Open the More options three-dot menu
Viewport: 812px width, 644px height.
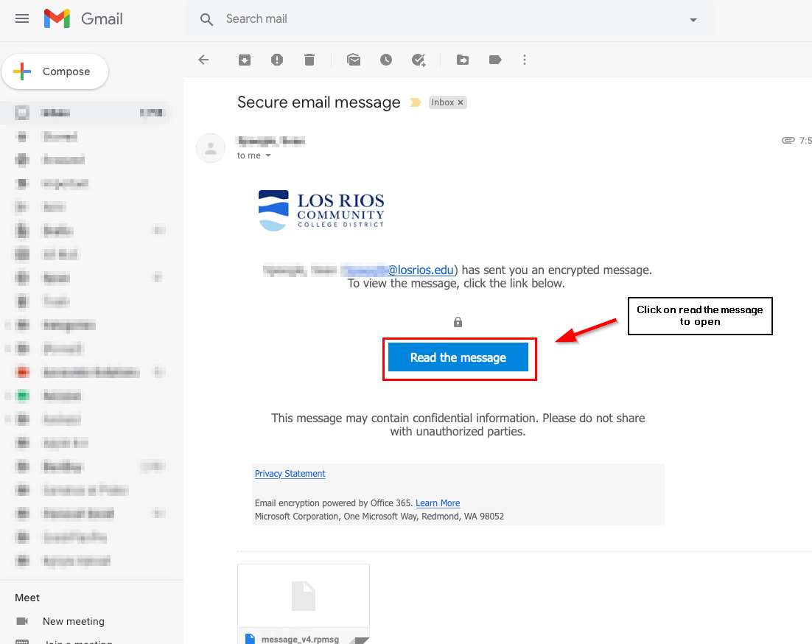(525, 60)
